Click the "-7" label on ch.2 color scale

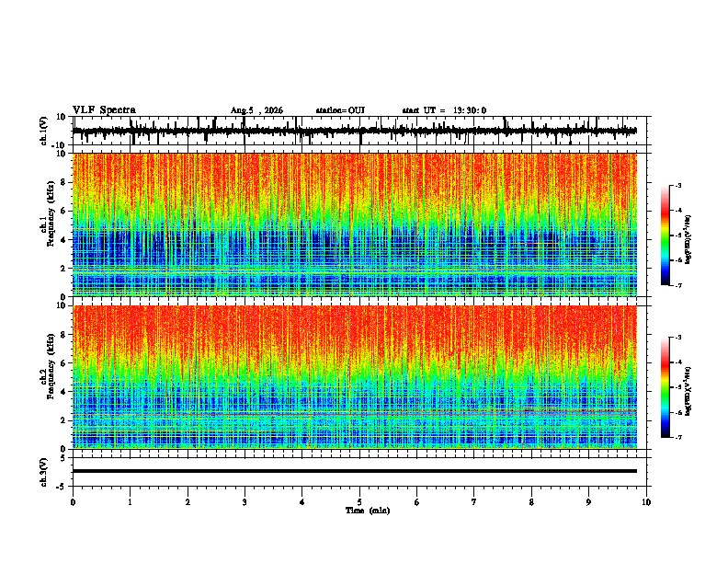point(677,437)
